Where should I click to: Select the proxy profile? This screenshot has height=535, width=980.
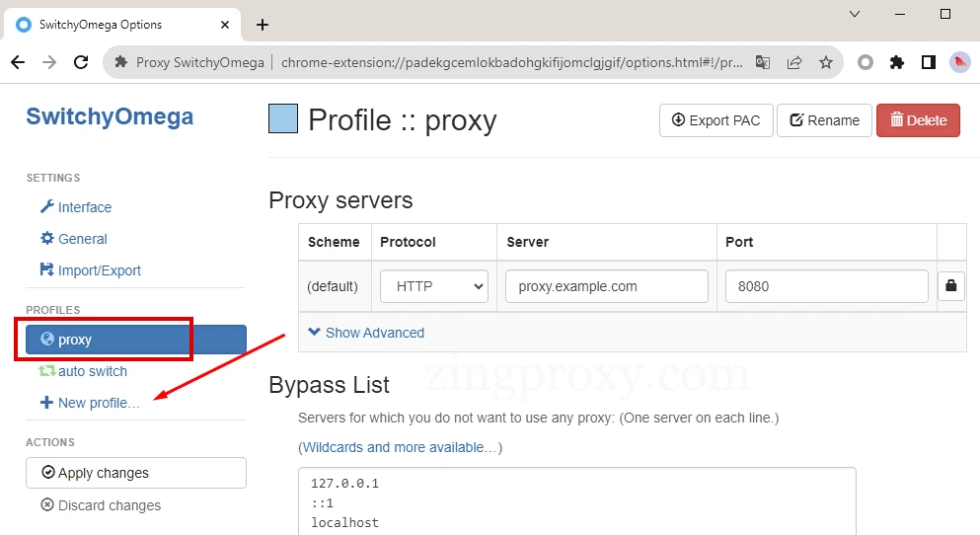click(136, 340)
